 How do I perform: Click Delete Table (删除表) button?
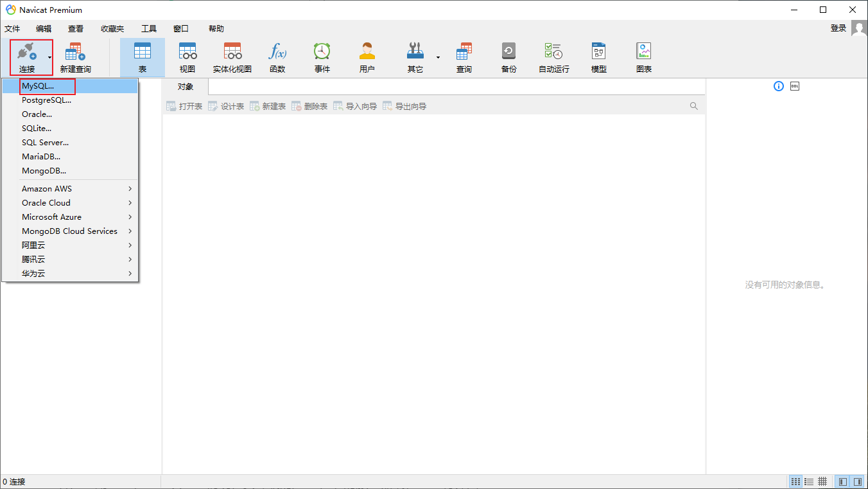point(309,106)
